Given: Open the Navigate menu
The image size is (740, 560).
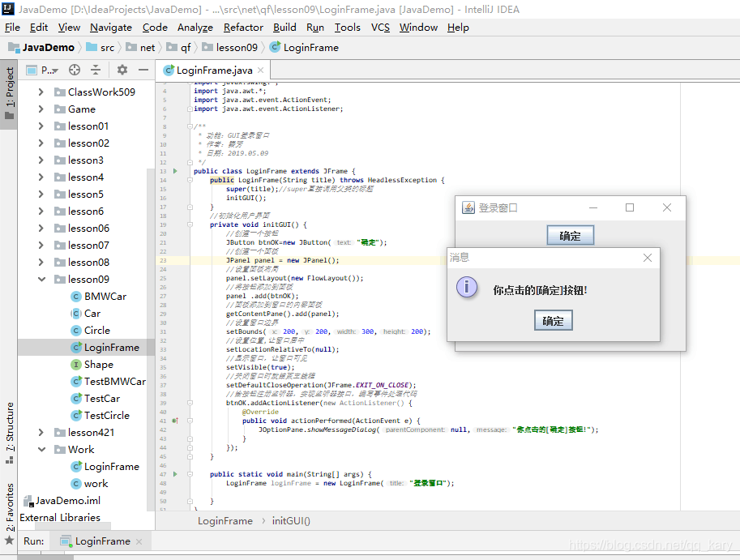Looking at the screenshot, I should coord(111,28).
